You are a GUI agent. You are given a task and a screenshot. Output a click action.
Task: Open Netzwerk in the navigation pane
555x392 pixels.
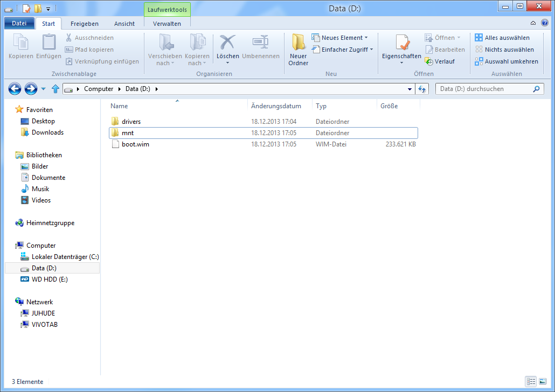pos(40,302)
